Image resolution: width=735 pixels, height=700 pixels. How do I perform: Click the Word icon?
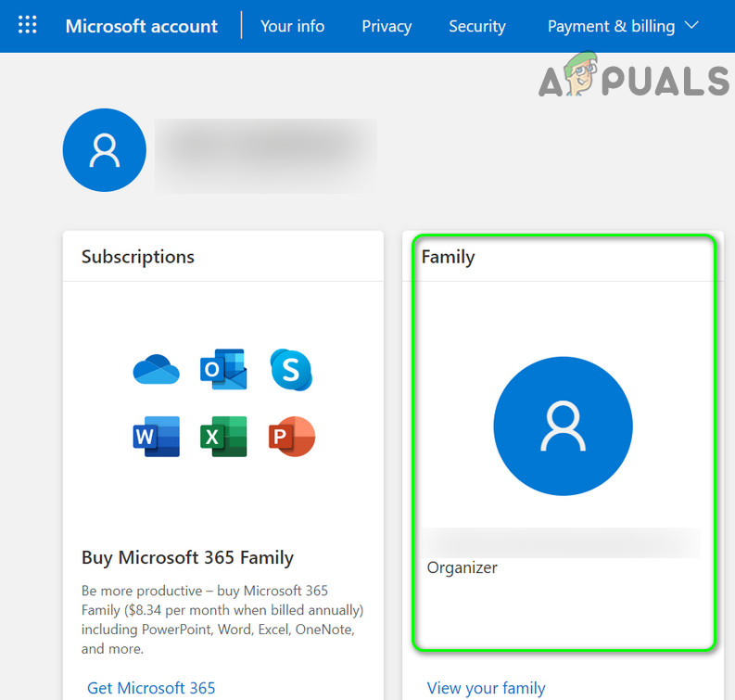[x=156, y=437]
